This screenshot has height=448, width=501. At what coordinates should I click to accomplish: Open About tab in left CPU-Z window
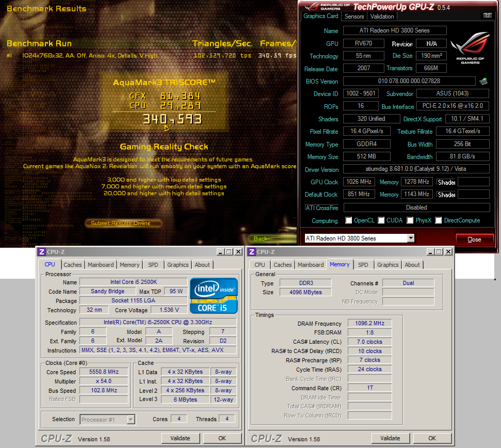pyautogui.click(x=202, y=265)
